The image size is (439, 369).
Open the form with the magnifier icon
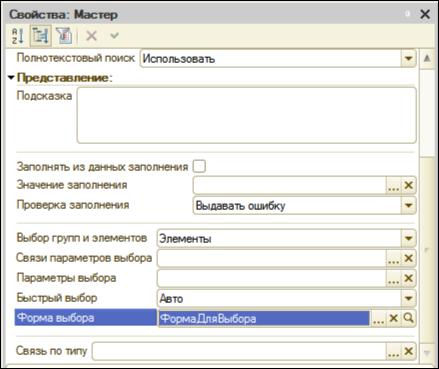[408, 318]
